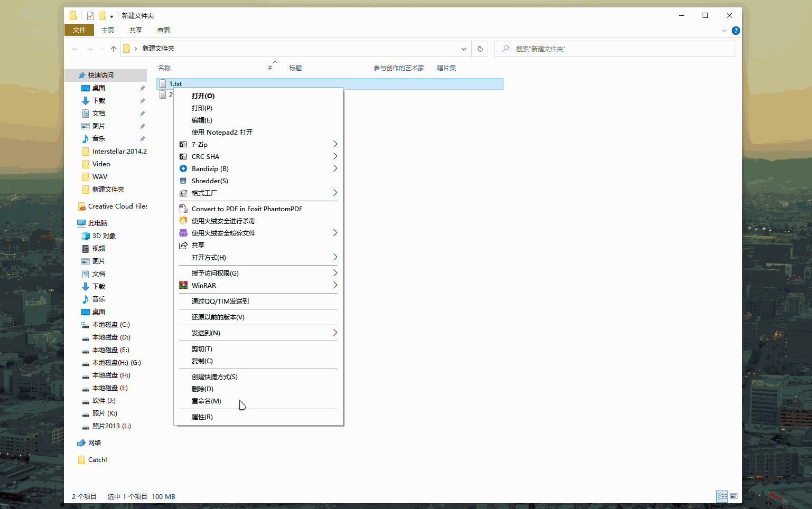Viewport: 812px width, 509px height.
Task: Sort files by the 名称 column header
Action: (x=164, y=68)
